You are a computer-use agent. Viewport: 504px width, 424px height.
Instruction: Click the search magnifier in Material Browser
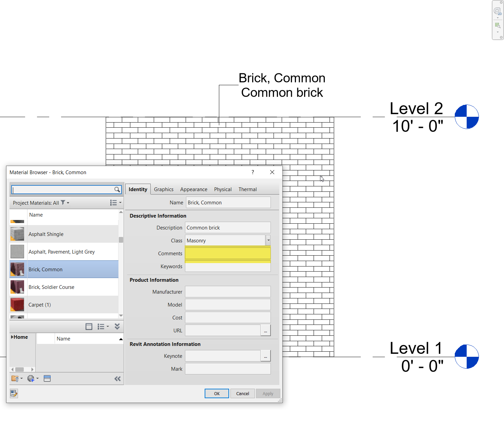click(x=117, y=189)
